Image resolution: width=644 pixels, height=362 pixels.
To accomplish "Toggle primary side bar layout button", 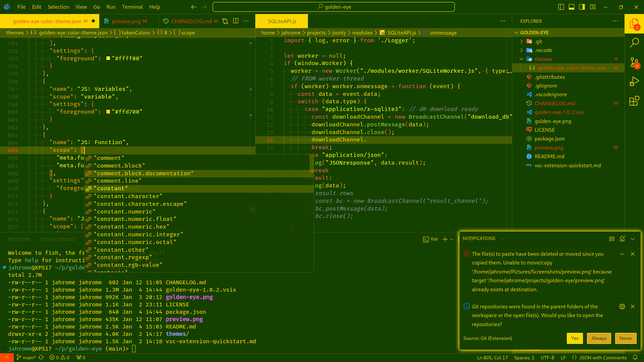I will [x=582, y=7].
